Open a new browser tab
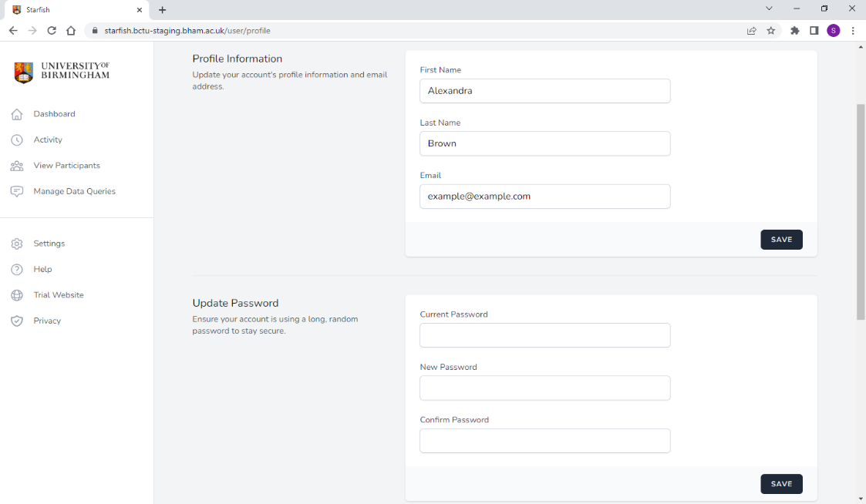 tap(162, 10)
